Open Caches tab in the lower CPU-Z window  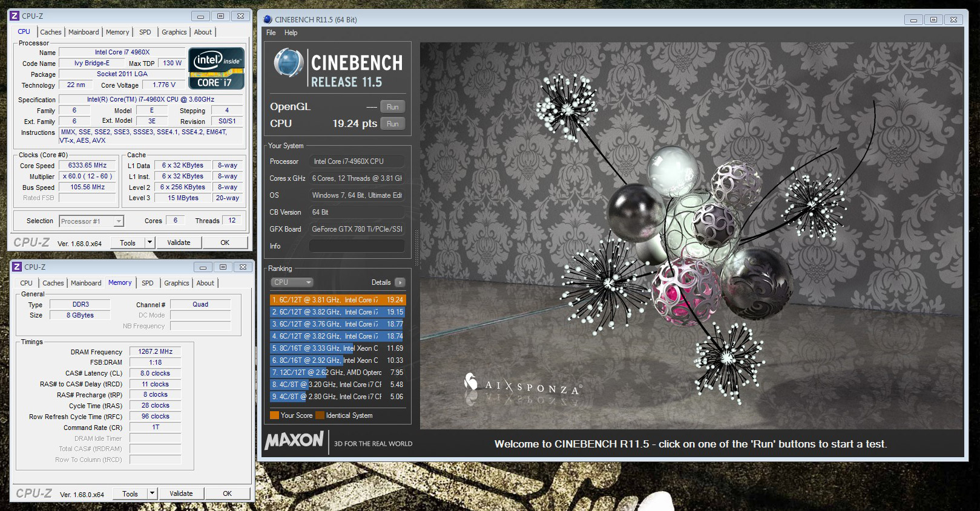(53, 283)
